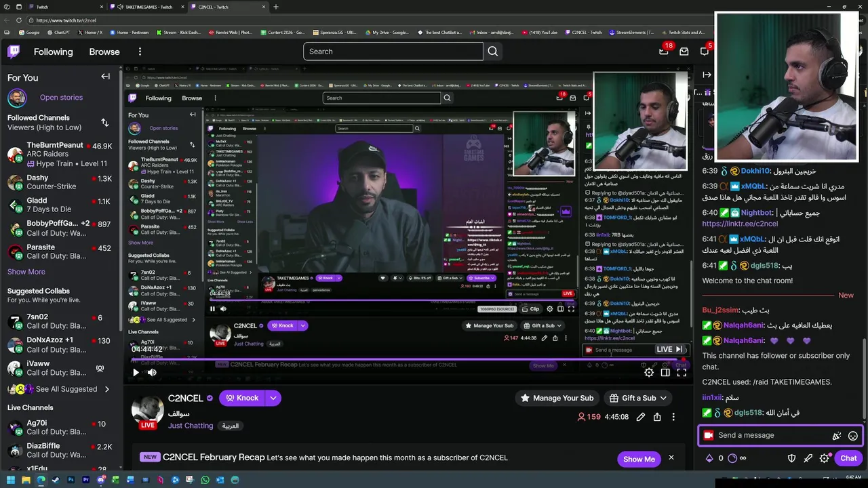Expand Show More followed channels
This screenshot has width=868, height=488.
[26, 272]
